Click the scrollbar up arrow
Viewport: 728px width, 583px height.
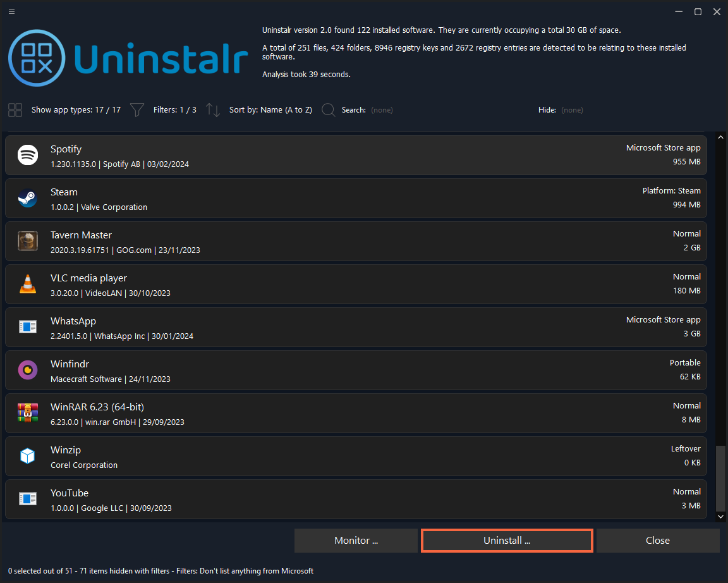(720, 137)
